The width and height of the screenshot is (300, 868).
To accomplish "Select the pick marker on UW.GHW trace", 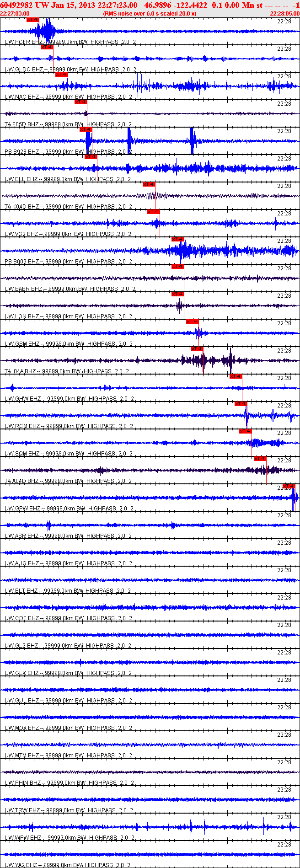I will [236, 376].
